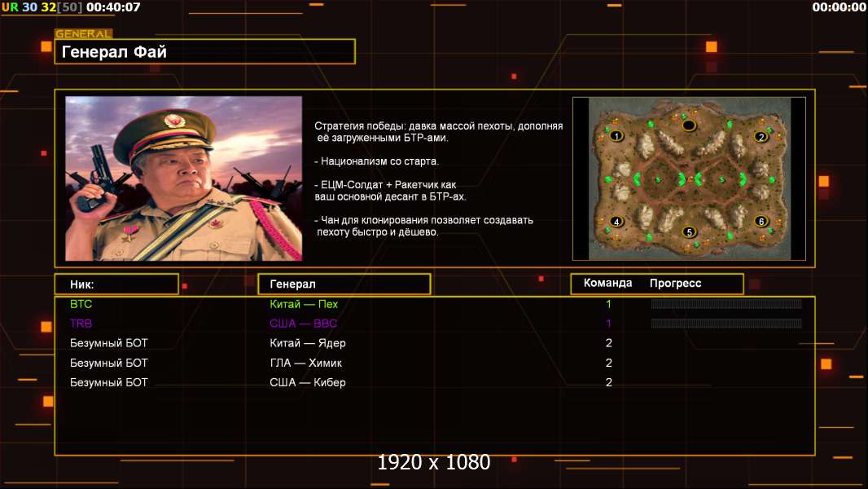
Task: Click team number 2 in ГЛА — Химик row
Action: click(x=608, y=363)
